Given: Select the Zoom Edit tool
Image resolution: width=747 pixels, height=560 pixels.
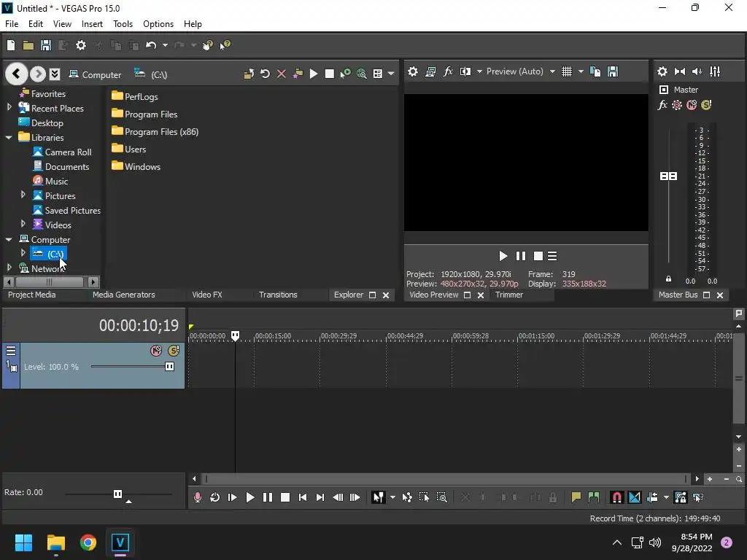Looking at the screenshot, I should click(441, 497).
